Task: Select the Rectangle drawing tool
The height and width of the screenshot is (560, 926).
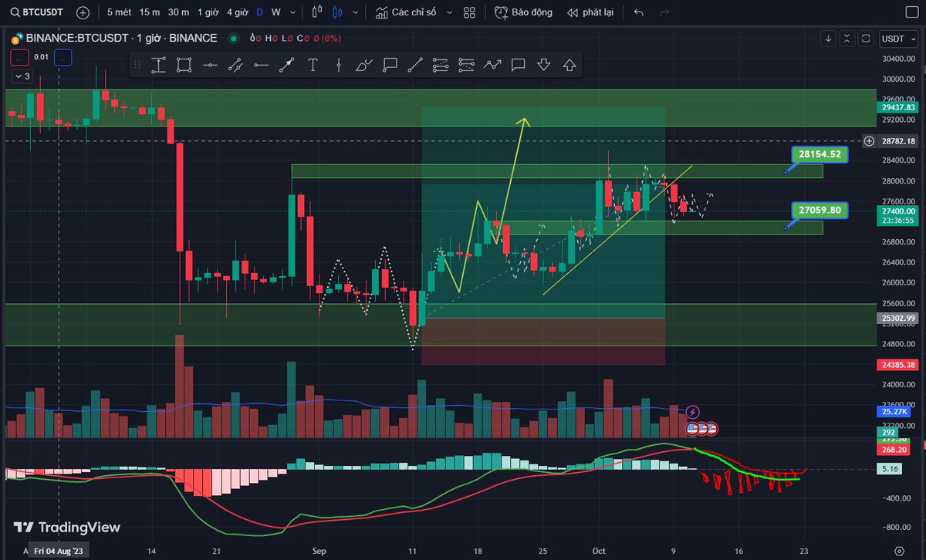Action: click(184, 65)
